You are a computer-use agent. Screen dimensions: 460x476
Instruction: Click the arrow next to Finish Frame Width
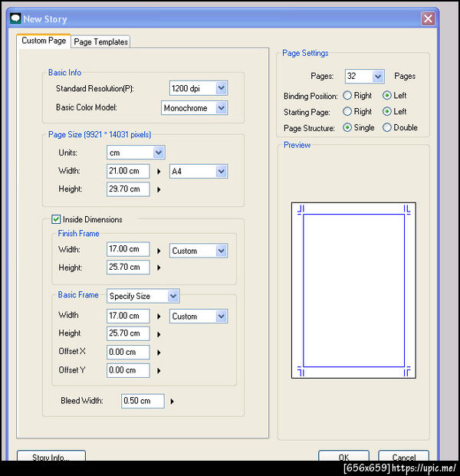click(159, 251)
